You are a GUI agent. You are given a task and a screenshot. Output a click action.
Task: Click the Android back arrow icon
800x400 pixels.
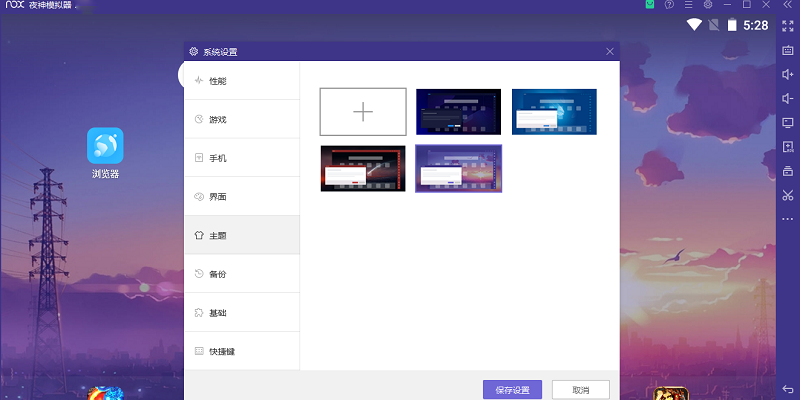point(787,389)
